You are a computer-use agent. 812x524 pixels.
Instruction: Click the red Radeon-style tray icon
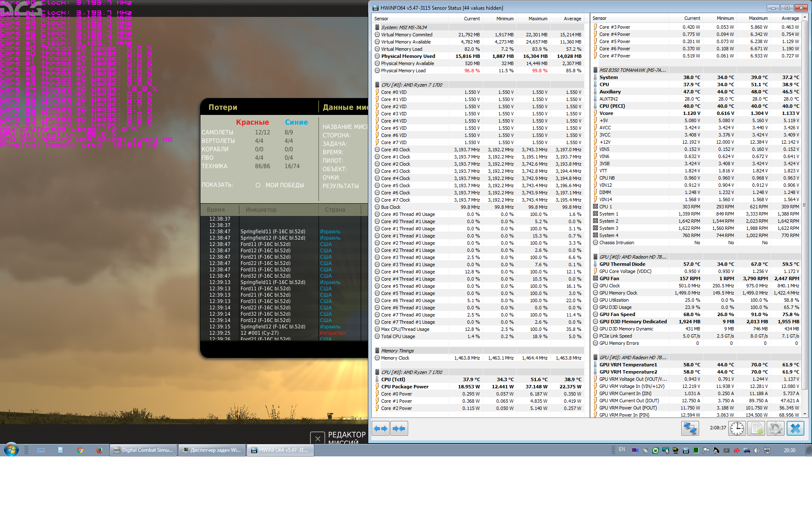(x=736, y=450)
